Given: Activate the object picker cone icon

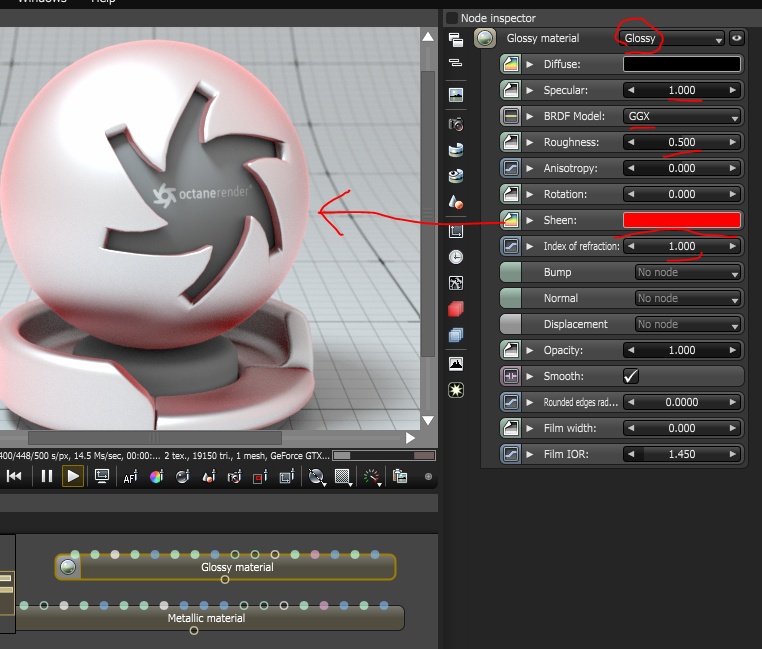Looking at the screenshot, I should point(209,477).
